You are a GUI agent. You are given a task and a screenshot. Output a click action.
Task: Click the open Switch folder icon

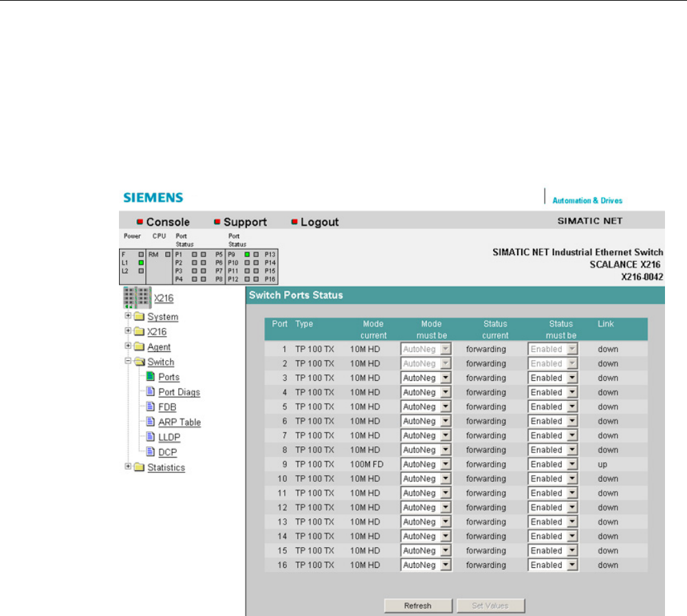[140, 362]
